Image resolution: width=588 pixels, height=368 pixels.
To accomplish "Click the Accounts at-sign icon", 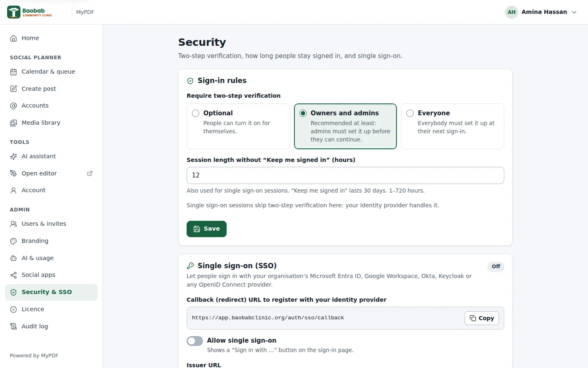I will 13,106.
